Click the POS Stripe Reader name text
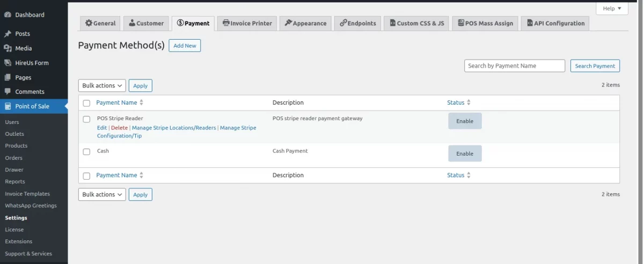This screenshot has width=644, height=264. click(120, 118)
